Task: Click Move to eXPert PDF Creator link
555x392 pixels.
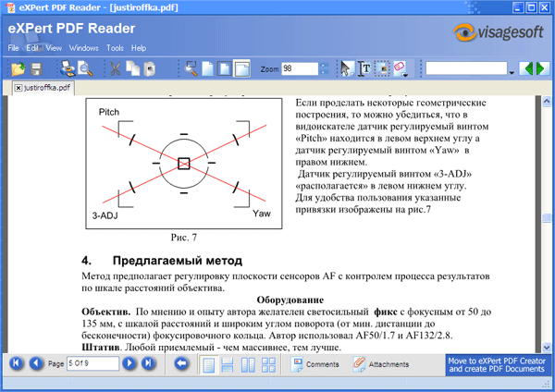Action: [x=497, y=365]
